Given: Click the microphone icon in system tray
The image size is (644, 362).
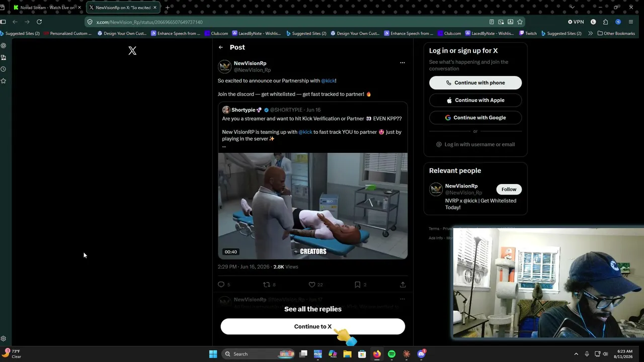Looking at the screenshot, I should tap(587, 354).
